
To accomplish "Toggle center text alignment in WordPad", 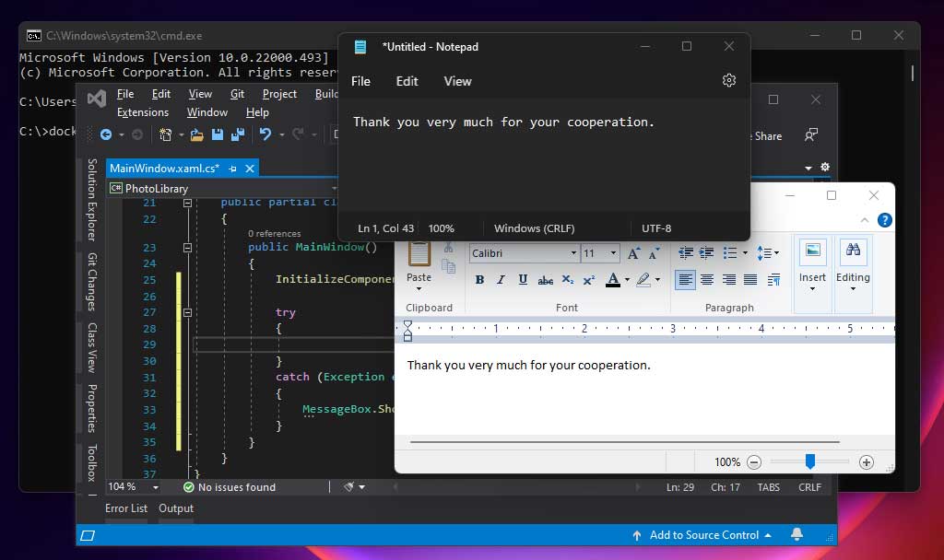I will pyautogui.click(x=707, y=280).
